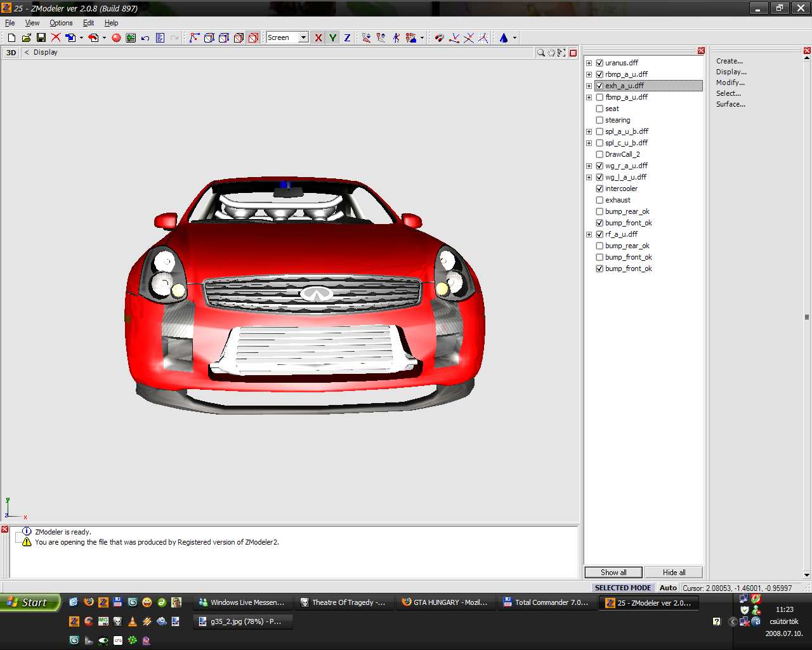Screen dimensions: 812x650
Task: Expand the rf_a_u.dff tree node
Action: pos(589,234)
